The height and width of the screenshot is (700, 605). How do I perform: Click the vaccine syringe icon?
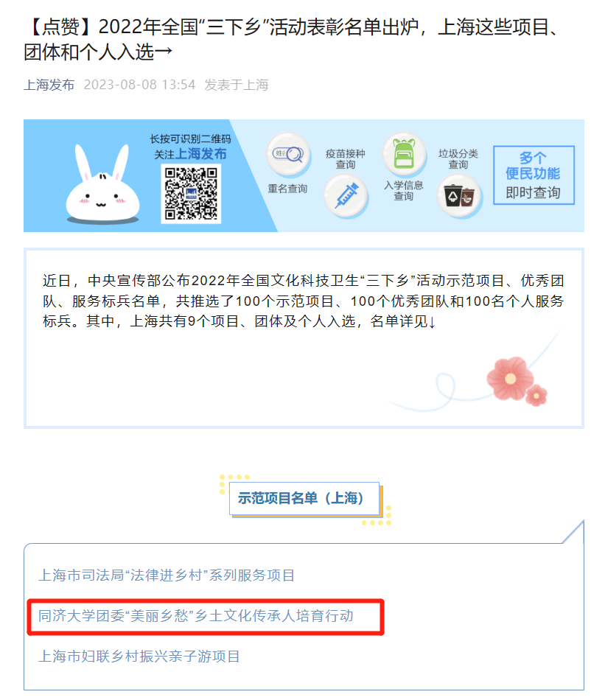tap(346, 195)
